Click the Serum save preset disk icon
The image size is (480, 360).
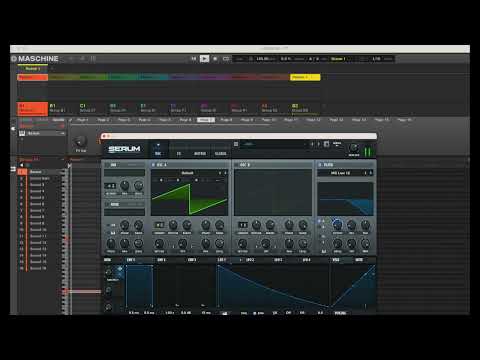click(327, 144)
